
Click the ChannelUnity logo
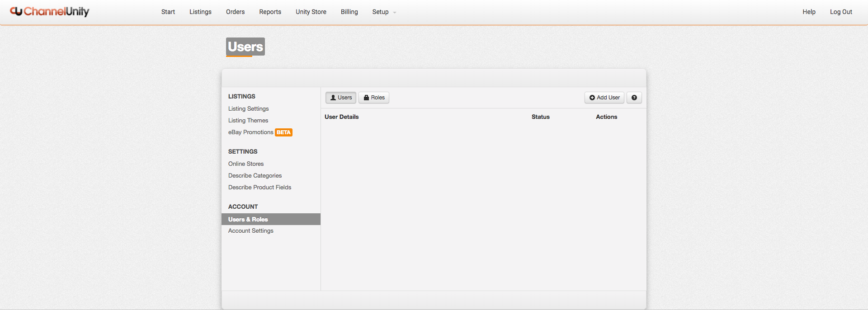(x=50, y=12)
